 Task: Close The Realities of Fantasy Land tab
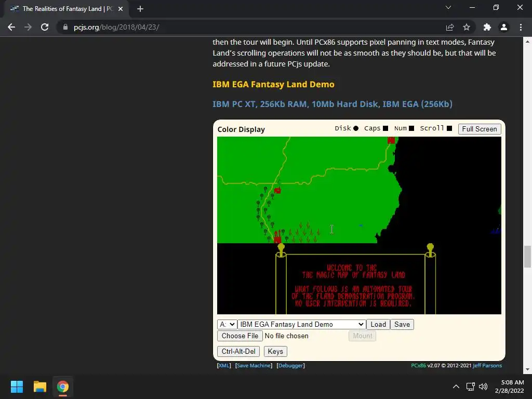[121, 9]
